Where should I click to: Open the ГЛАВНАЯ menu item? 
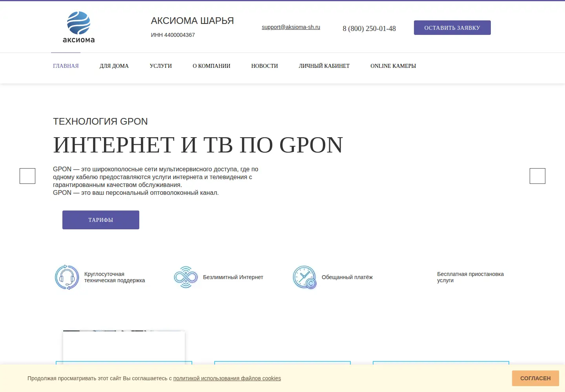[x=66, y=66]
